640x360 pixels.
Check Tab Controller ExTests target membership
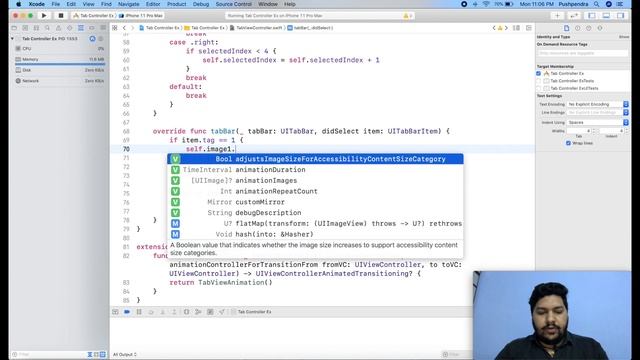click(539, 81)
